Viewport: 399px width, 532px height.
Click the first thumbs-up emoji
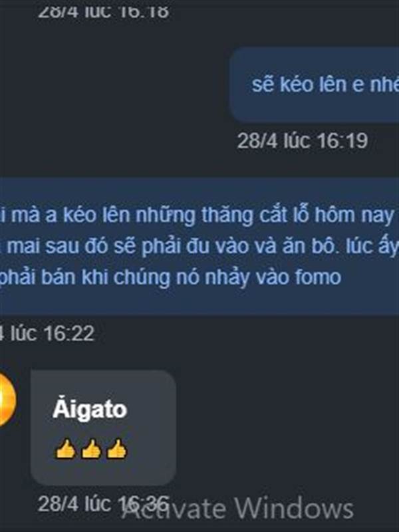[x=66, y=450]
